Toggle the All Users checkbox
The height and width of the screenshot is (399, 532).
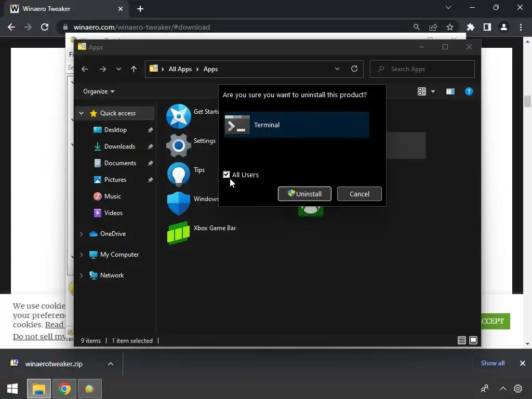227,175
